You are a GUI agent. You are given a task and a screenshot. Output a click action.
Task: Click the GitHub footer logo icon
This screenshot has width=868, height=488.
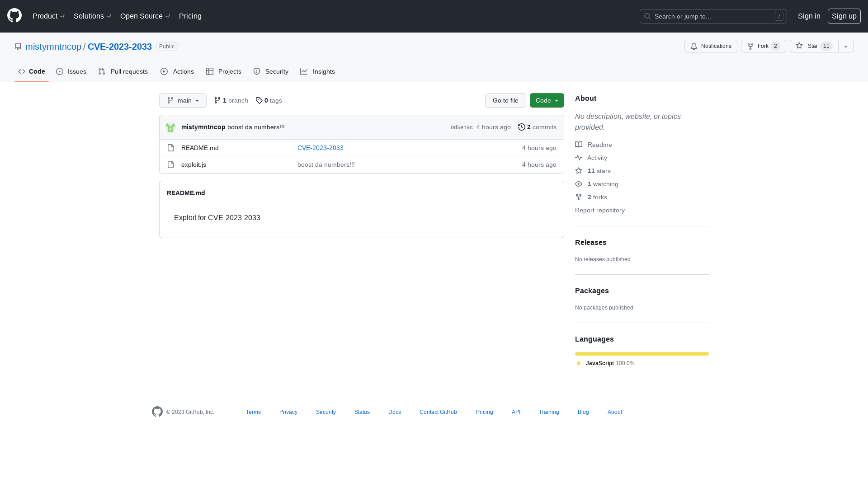point(157,412)
